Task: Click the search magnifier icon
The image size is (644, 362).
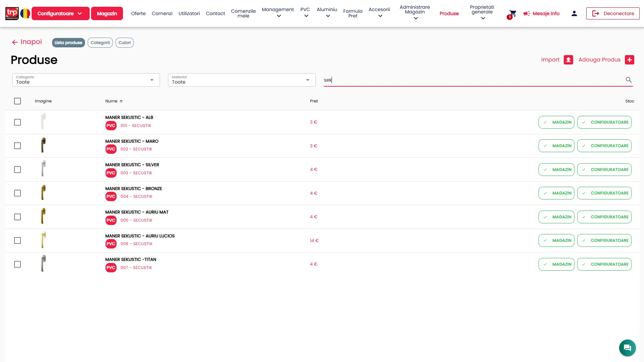Action: [x=629, y=80]
